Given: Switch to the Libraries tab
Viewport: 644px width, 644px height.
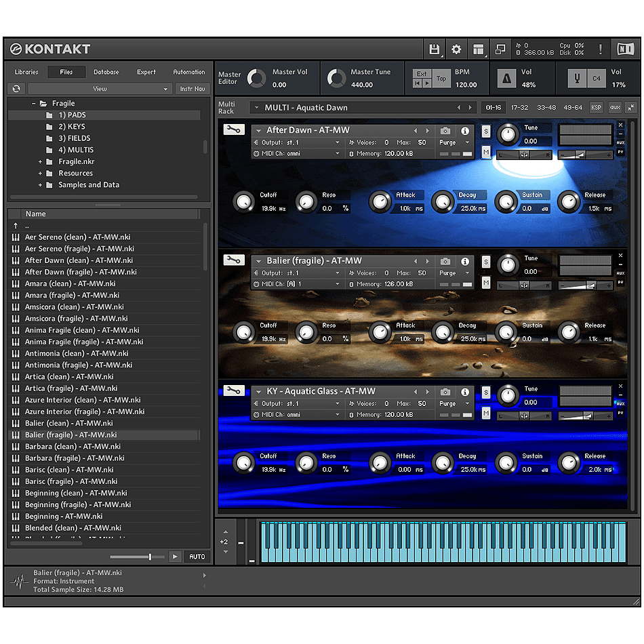Looking at the screenshot, I should pos(26,72).
